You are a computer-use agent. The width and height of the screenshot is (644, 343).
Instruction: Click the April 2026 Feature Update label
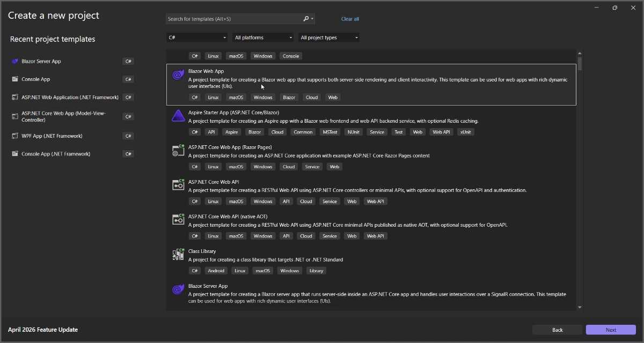point(43,330)
